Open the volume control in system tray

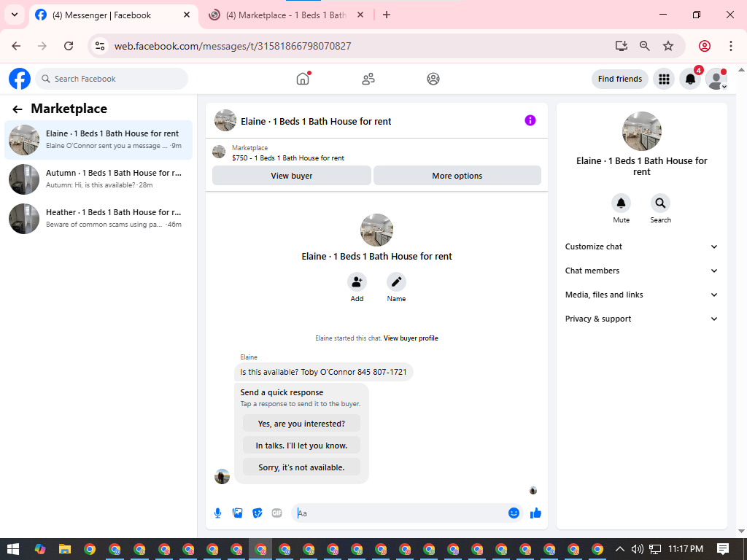(637, 549)
